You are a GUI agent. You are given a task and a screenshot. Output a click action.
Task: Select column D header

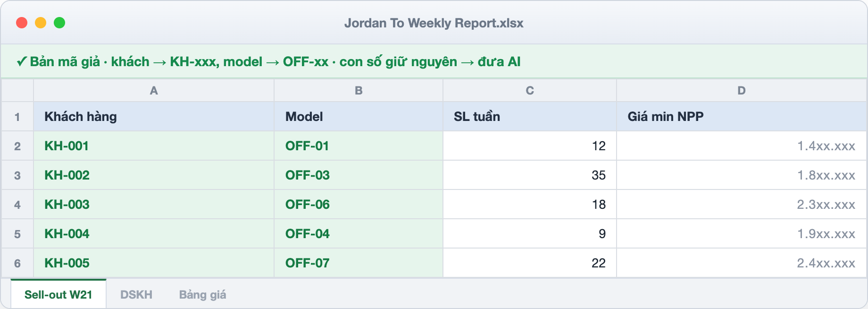coord(742,90)
